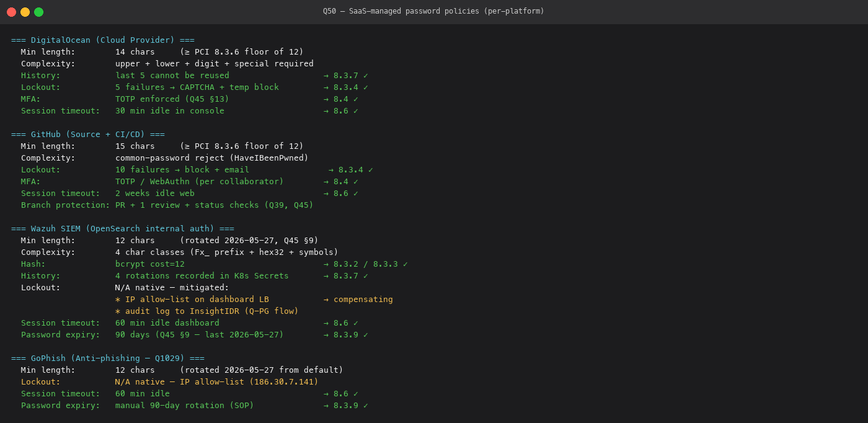This screenshot has height=423, width=868.
Task: Click '2 weeks idle web' session timeout
Action: 155,193
